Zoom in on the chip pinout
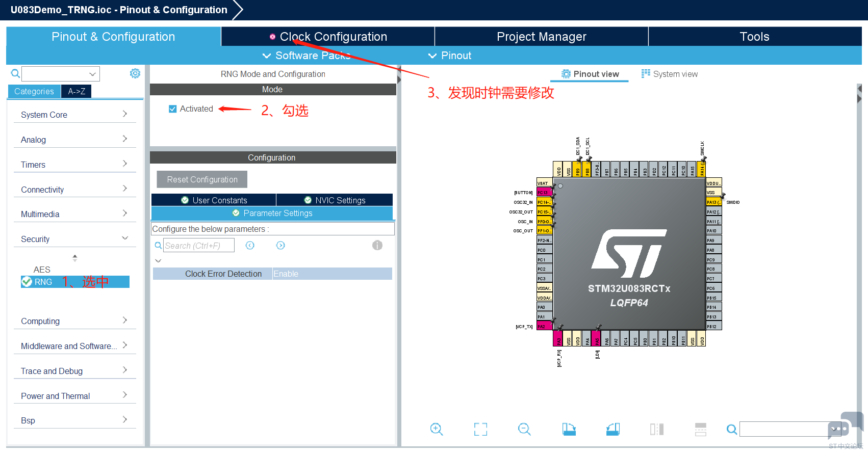 [437, 429]
